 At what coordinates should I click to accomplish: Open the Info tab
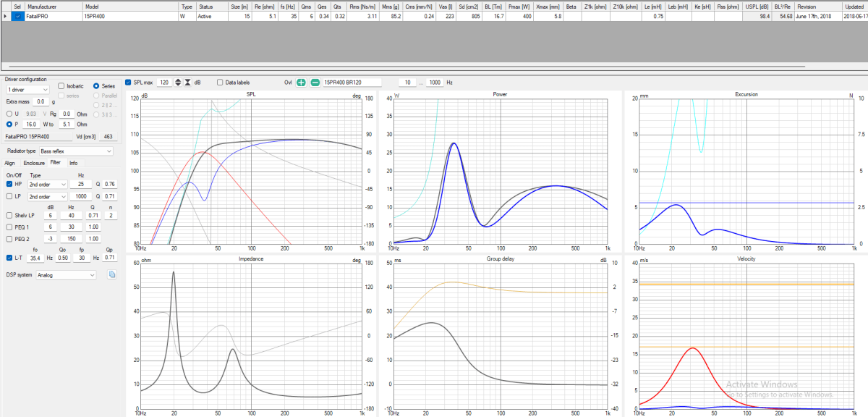(73, 163)
